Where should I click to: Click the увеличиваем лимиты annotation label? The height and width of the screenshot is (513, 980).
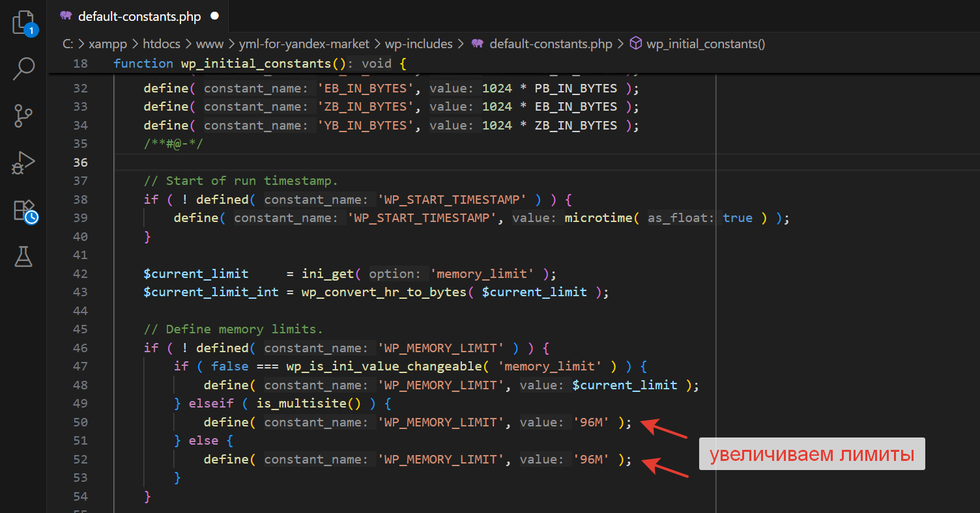(811, 454)
